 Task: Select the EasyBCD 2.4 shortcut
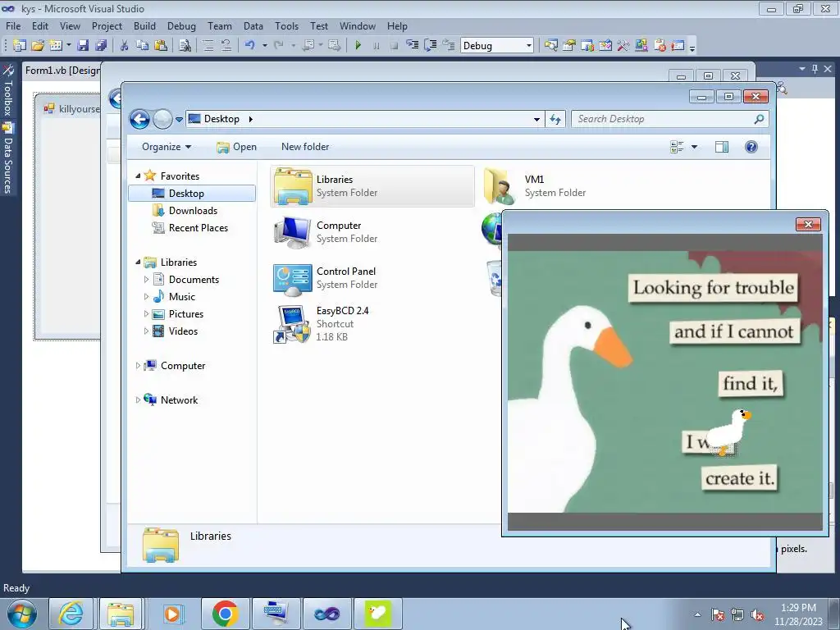[x=372, y=323]
